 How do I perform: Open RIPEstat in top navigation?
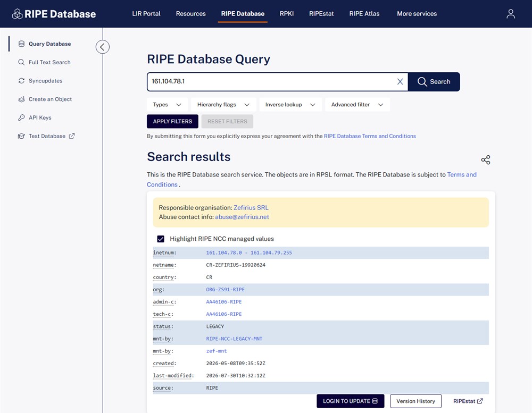click(x=321, y=14)
